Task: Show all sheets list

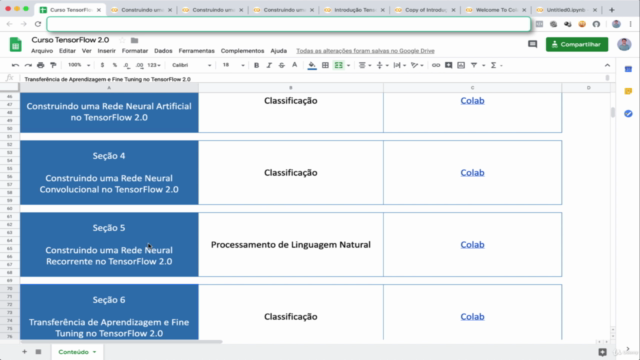Action: pyautogui.click(x=38, y=352)
